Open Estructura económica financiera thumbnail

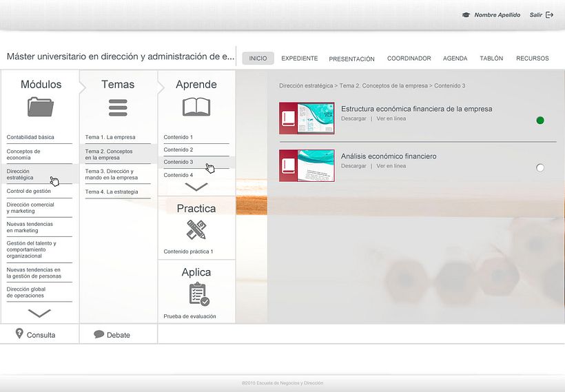coord(307,118)
